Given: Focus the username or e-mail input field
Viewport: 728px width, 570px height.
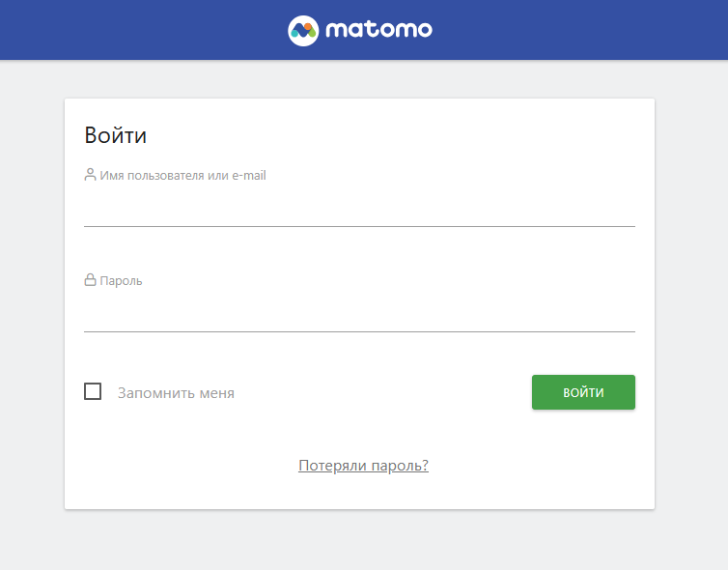Looking at the screenshot, I should (359, 209).
